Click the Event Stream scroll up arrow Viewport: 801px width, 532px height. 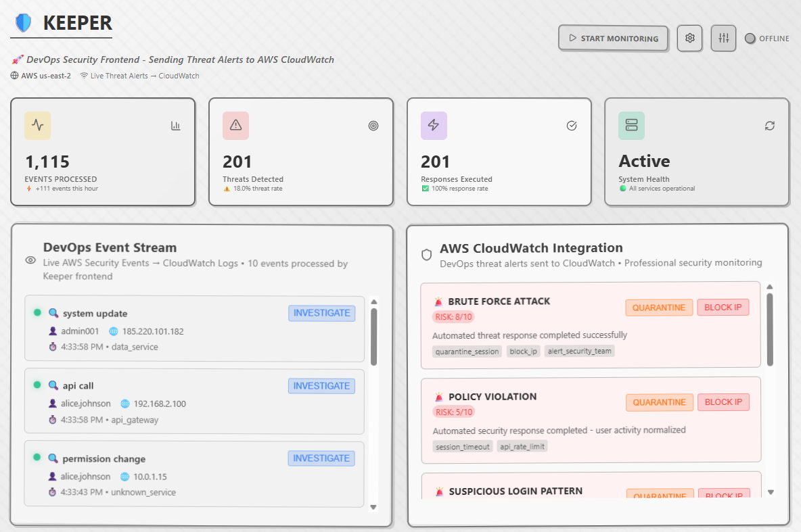pos(374,301)
